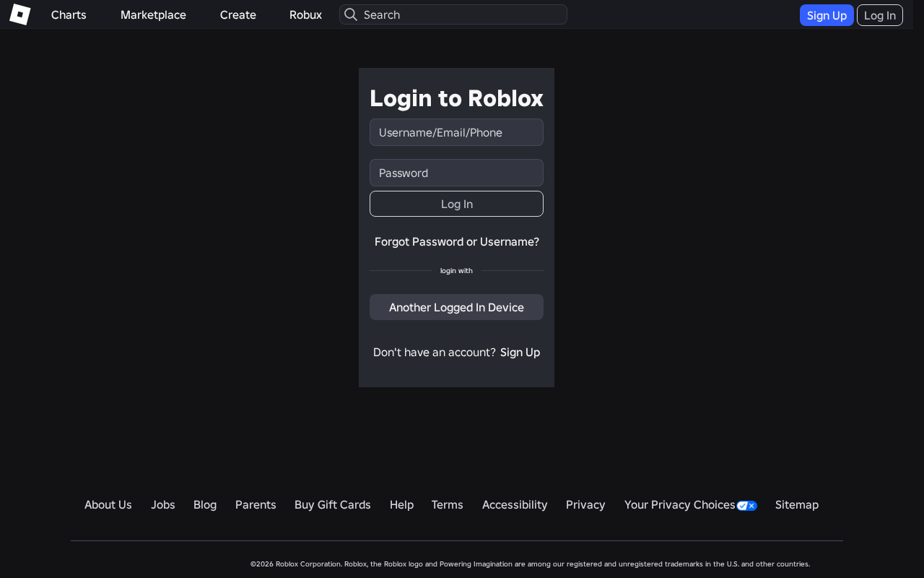This screenshot has height=578, width=924.
Task: Click the blue Sign Up button
Action: pos(827,15)
